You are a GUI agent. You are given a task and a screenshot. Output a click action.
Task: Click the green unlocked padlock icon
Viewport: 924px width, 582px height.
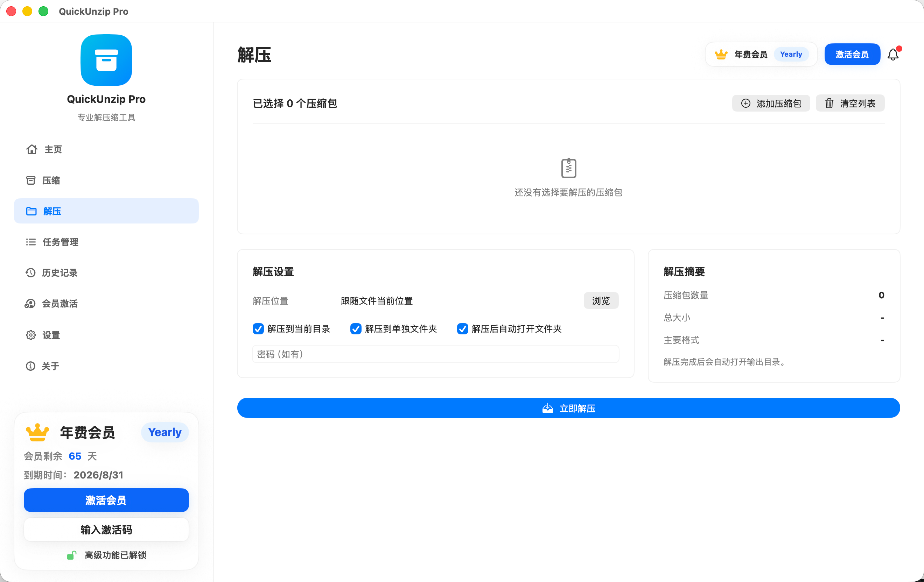point(71,555)
